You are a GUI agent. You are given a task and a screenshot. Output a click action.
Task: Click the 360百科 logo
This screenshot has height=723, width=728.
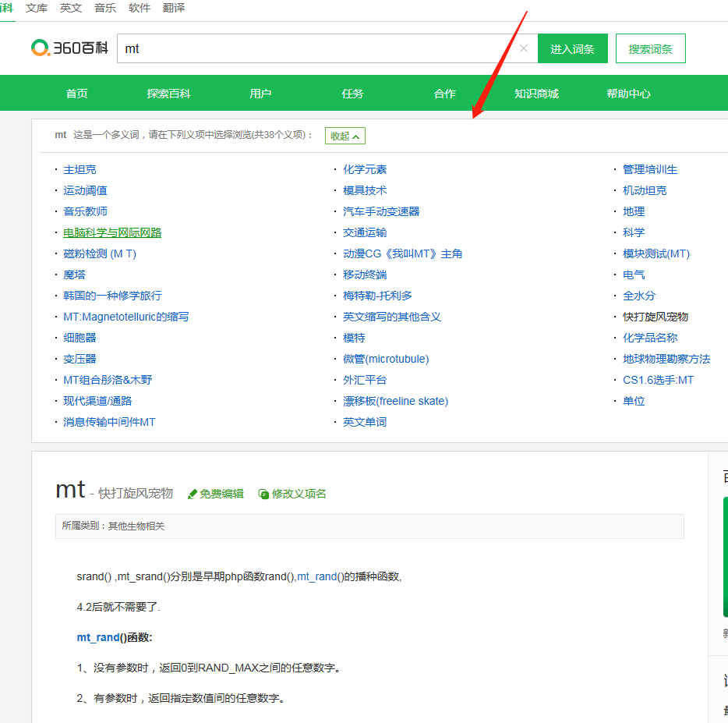[69, 48]
